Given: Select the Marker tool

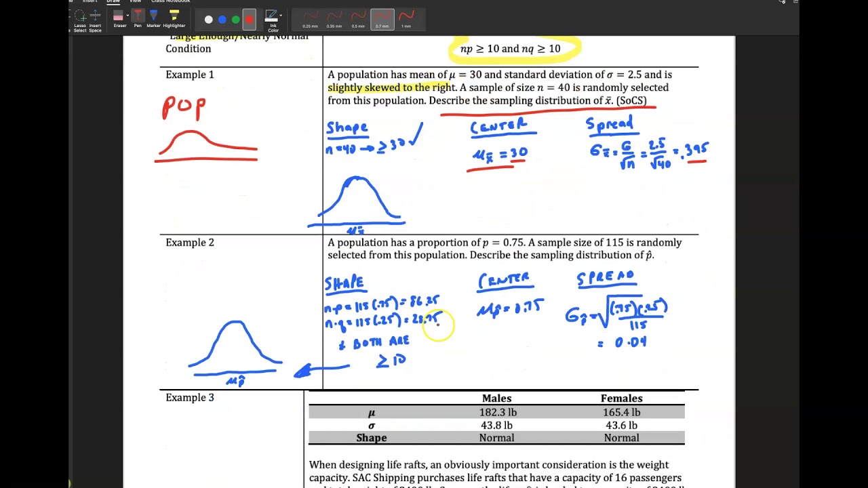Looking at the screenshot, I should click(x=154, y=19).
